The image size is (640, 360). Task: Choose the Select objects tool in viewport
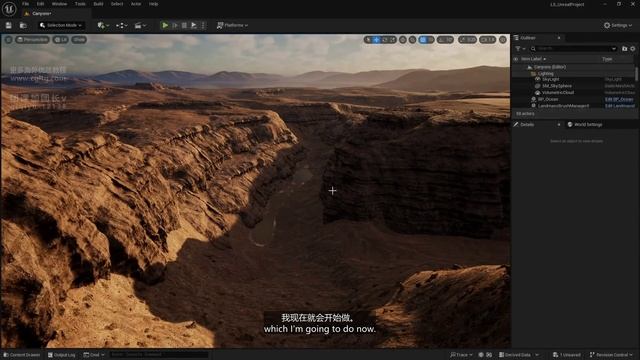click(x=369, y=40)
